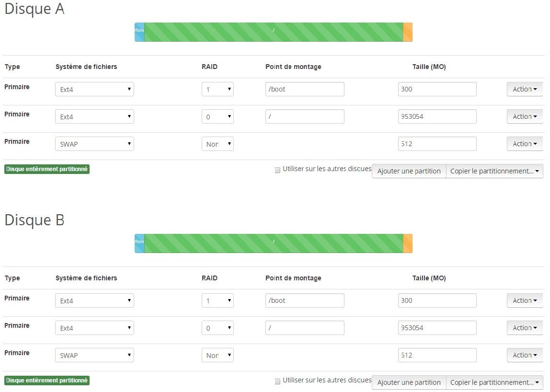The height and width of the screenshot is (392, 550).
Task: Click 'Ajouter une partition' under Disque B
Action: pyautogui.click(x=409, y=382)
